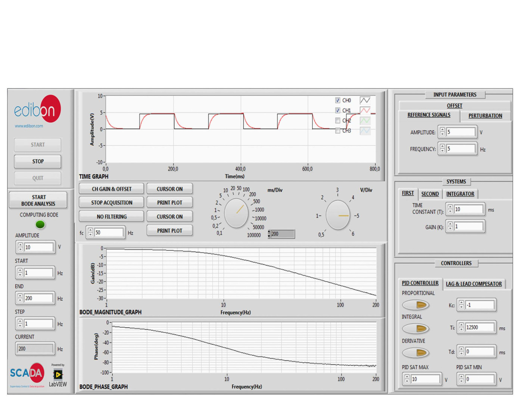This screenshot has width=520, height=420.
Task: Click the PID SAT MAX stepper arrows
Action: coord(407,379)
